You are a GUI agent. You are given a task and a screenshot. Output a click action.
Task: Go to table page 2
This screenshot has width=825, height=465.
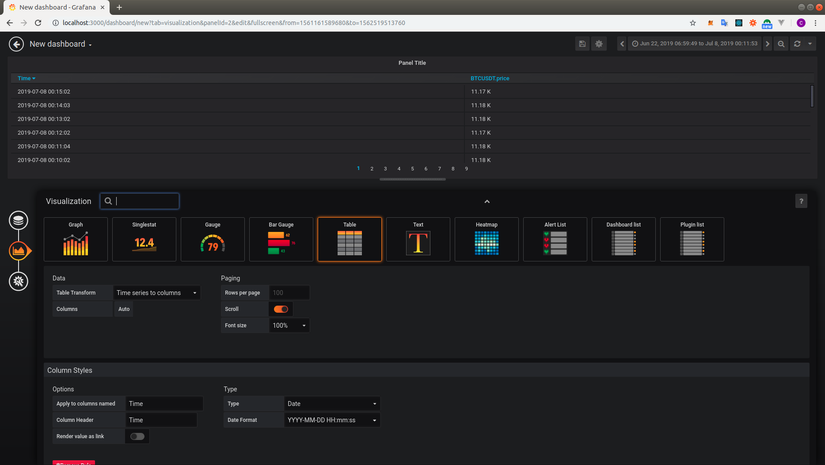371,169
